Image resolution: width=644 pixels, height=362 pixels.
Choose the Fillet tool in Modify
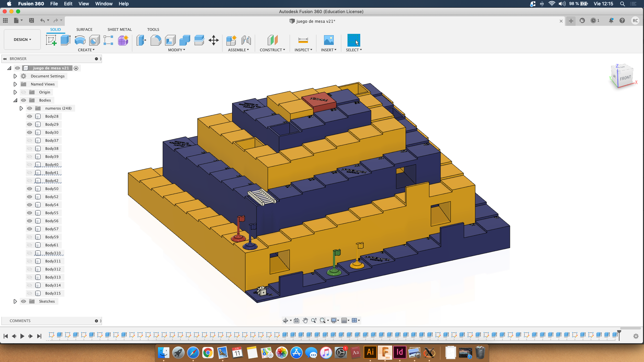click(156, 41)
